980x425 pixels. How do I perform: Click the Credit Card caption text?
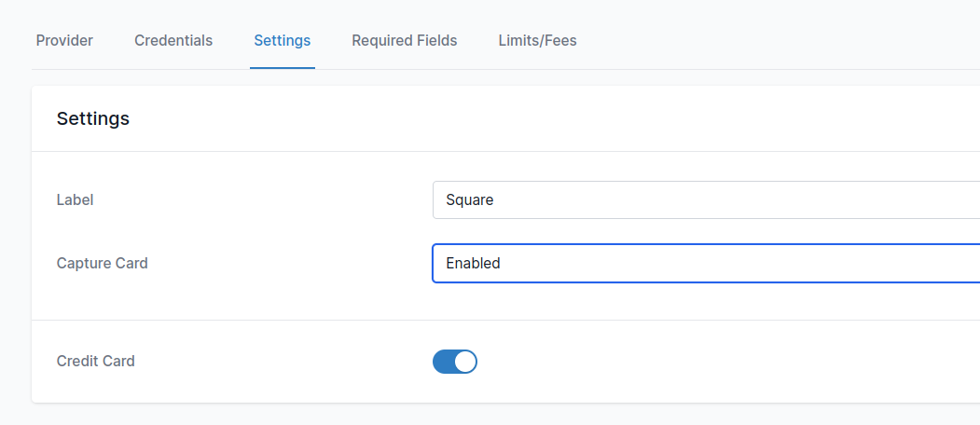96,362
